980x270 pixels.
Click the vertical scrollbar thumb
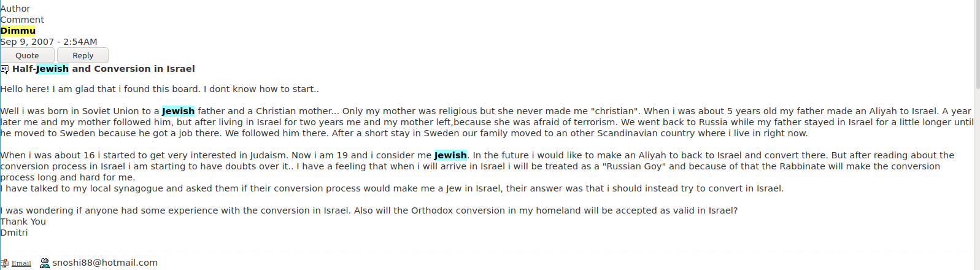(x=976, y=43)
